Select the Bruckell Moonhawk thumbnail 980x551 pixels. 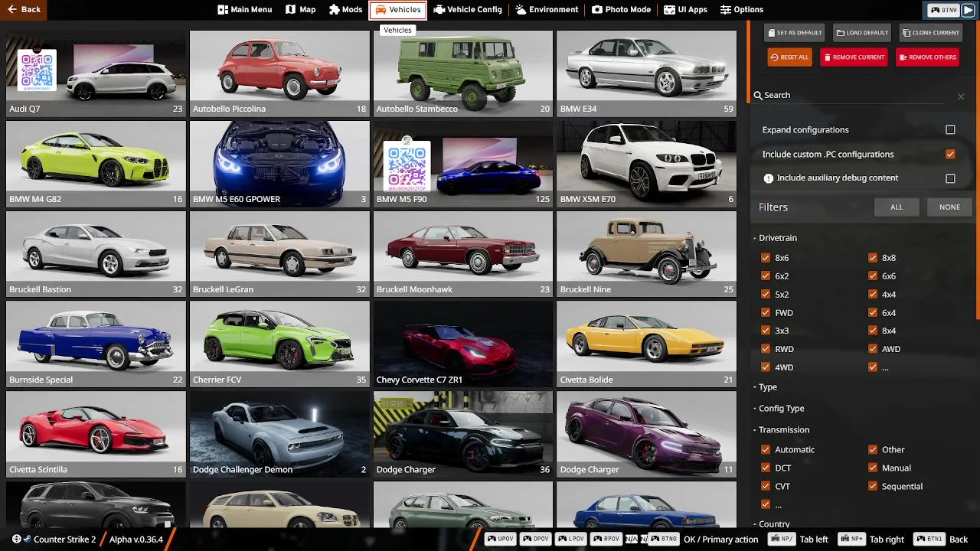click(463, 254)
